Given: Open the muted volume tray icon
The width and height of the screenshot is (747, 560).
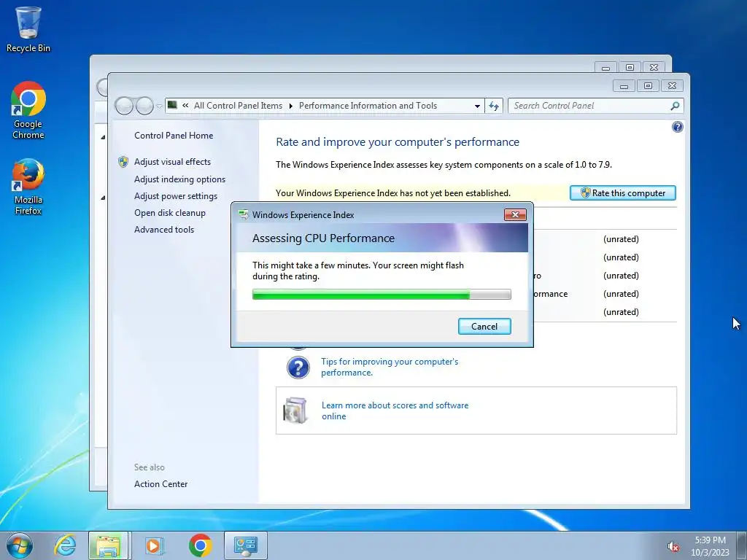Looking at the screenshot, I should click(x=673, y=547).
